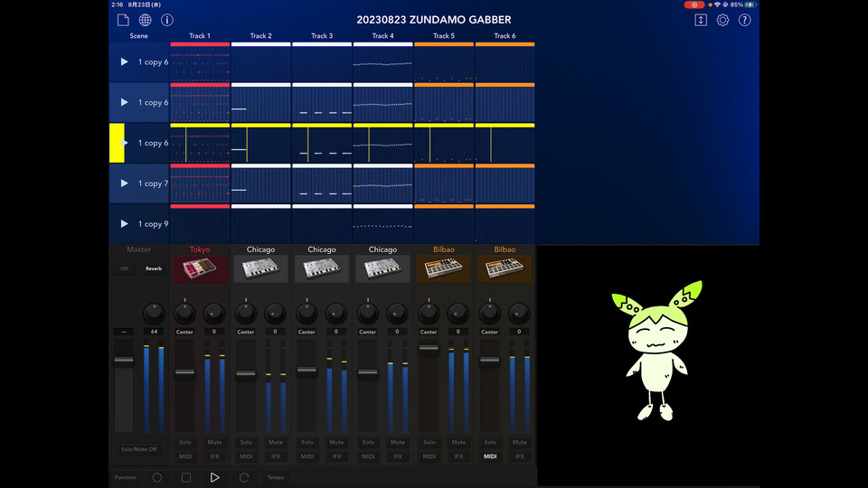The width and height of the screenshot is (868, 488).
Task: Select the Track 4 header
Action: click(382, 35)
